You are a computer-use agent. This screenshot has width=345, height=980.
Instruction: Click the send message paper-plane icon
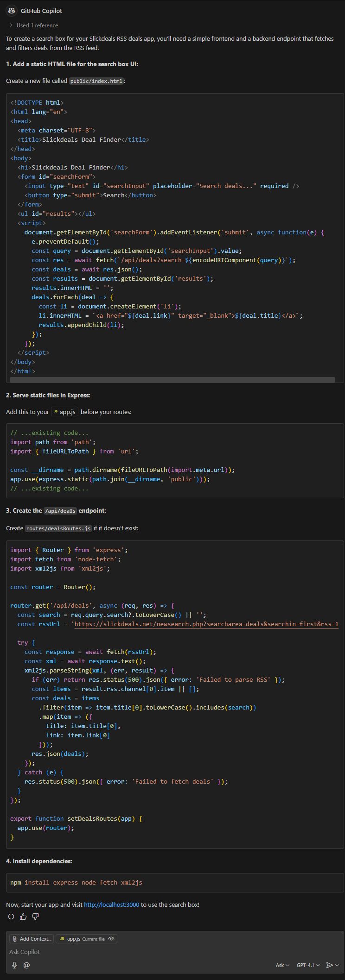click(328, 965)
